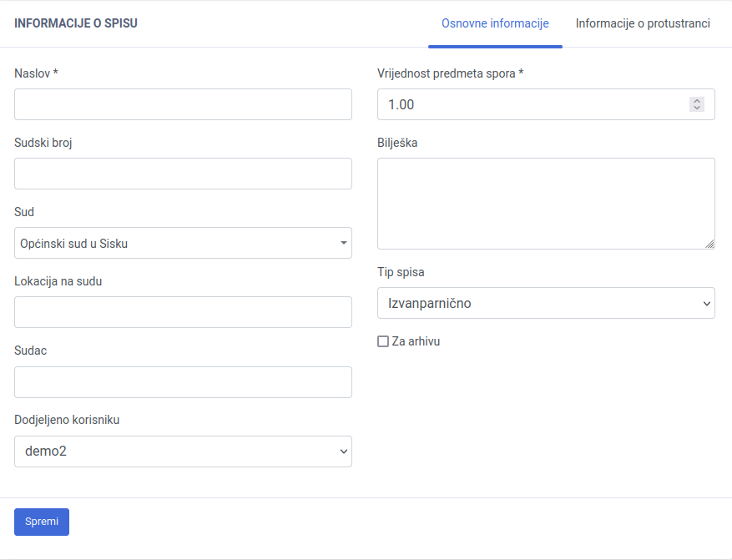
Task: Click the Naslov text field
Action: click(183, 104)
